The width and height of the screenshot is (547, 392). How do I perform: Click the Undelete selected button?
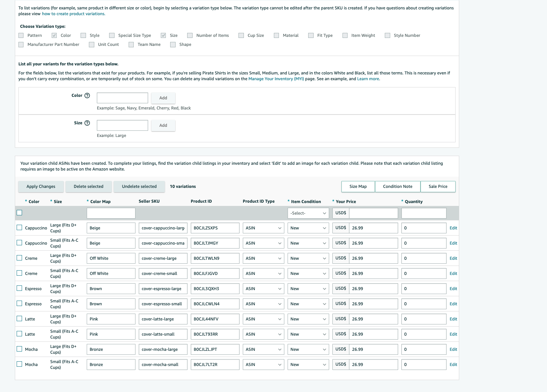(139, 186)
